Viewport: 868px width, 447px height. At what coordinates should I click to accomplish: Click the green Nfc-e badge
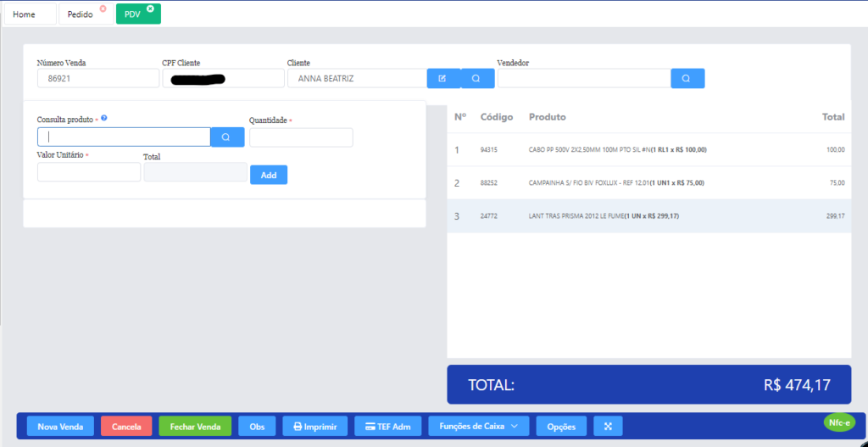click(840, 421)
